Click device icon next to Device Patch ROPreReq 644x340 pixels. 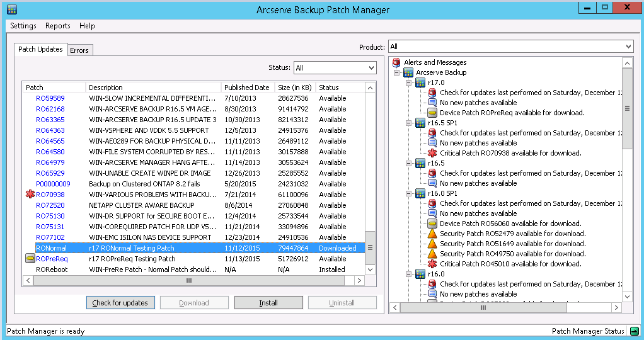[432, 113]
